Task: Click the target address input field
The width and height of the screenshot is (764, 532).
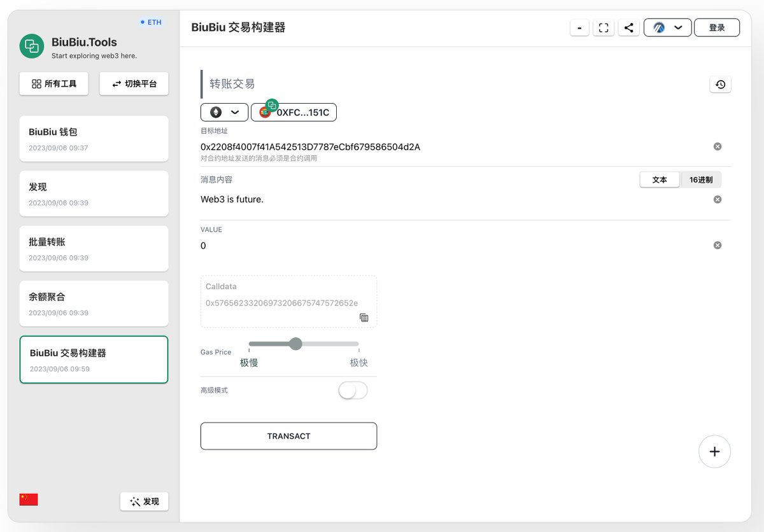Action: 455,147
